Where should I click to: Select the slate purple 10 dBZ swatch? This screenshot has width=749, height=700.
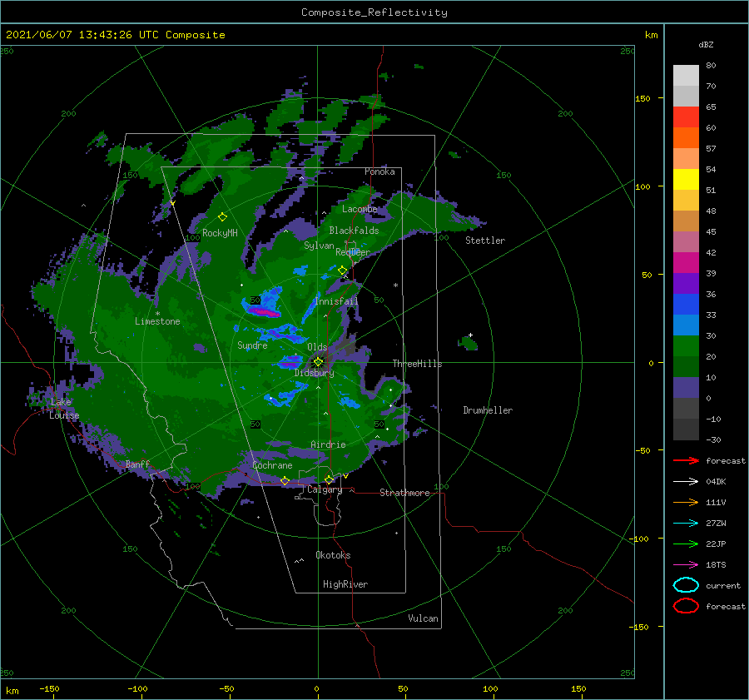click(686, 387)
